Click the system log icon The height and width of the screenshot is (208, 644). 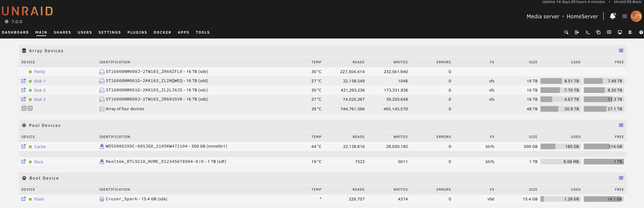point(631,32)
